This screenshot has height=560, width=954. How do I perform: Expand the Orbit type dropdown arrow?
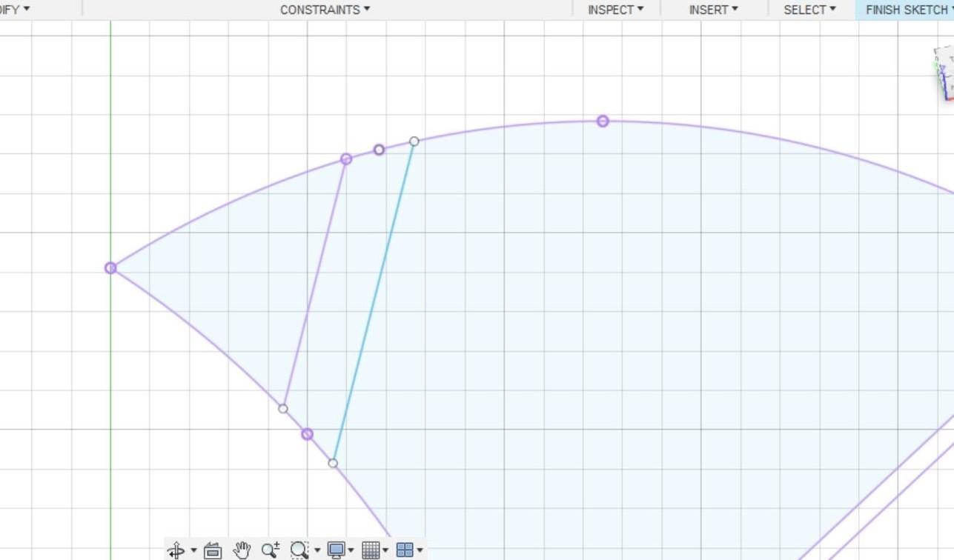click(193, 550)
